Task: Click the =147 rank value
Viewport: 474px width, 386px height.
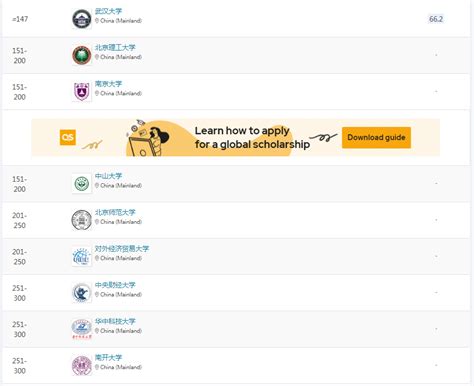Action: click(x=20, y=19)
